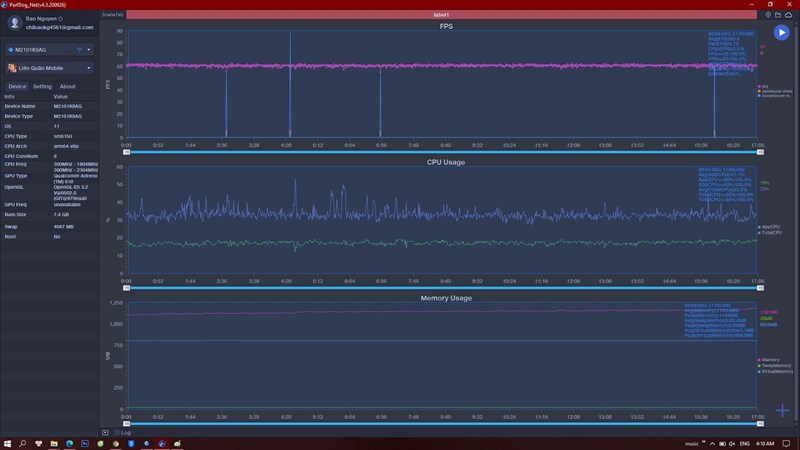
Task: Open Windows search from the taskbar
Action: [x=22, y=444]
